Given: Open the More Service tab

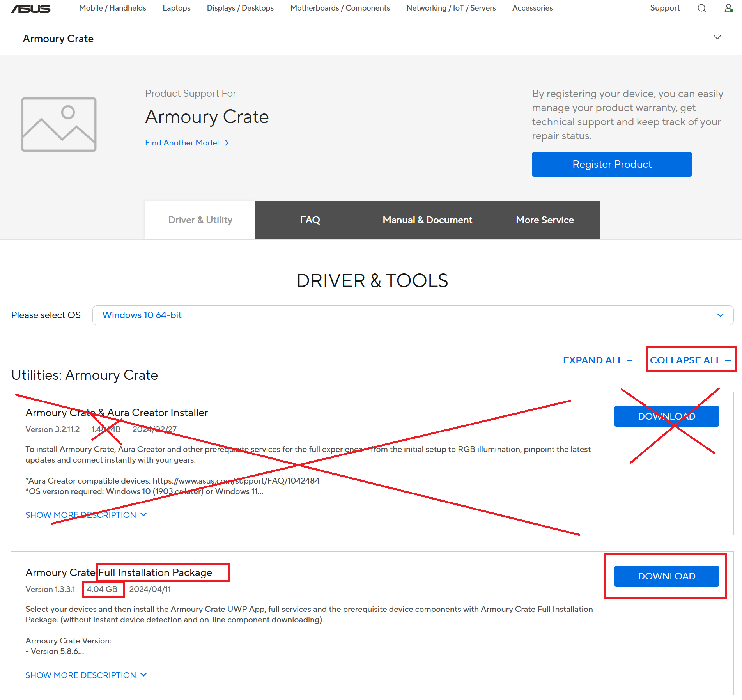Looking at the screenshot, I should [545, 220].
